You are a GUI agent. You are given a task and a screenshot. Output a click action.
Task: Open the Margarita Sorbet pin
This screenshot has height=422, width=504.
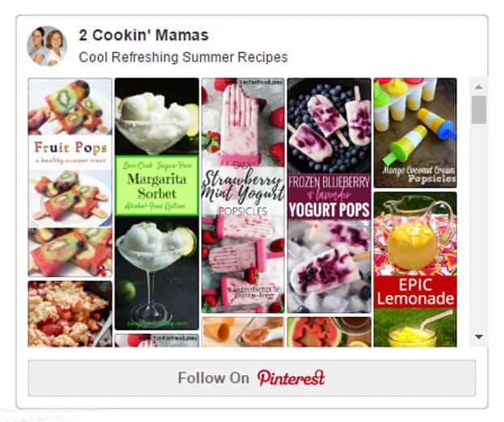[157, 204]
